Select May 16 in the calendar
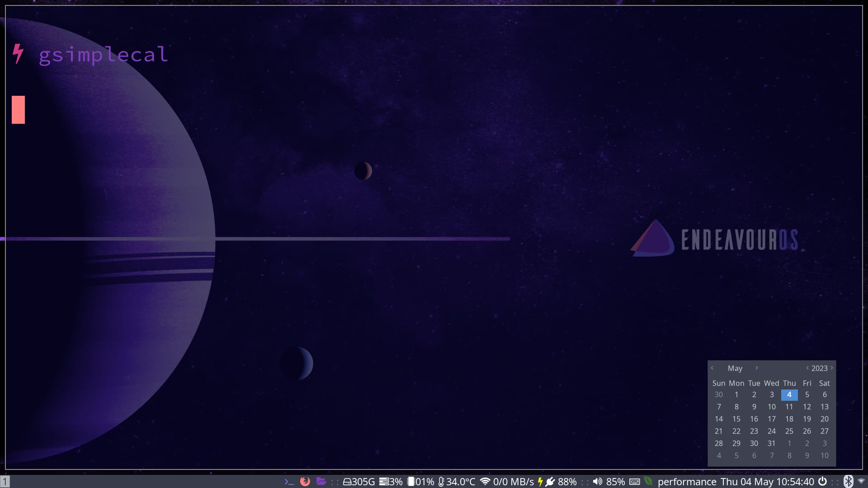 [754, 419]
